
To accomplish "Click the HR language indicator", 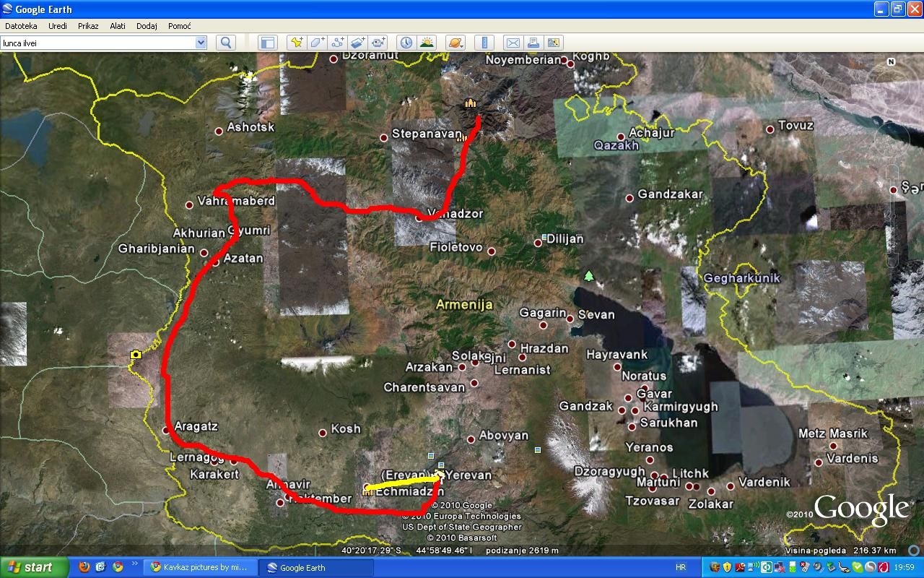I will 680,567.
